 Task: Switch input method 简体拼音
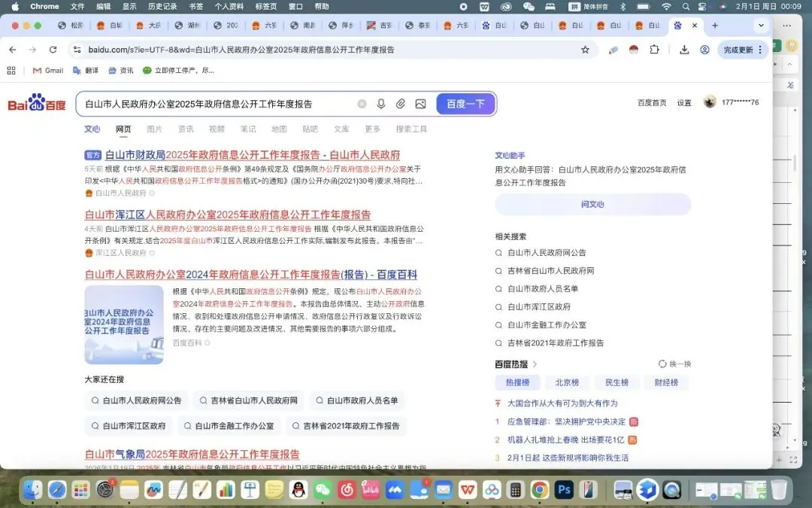[x=589, y=6]
